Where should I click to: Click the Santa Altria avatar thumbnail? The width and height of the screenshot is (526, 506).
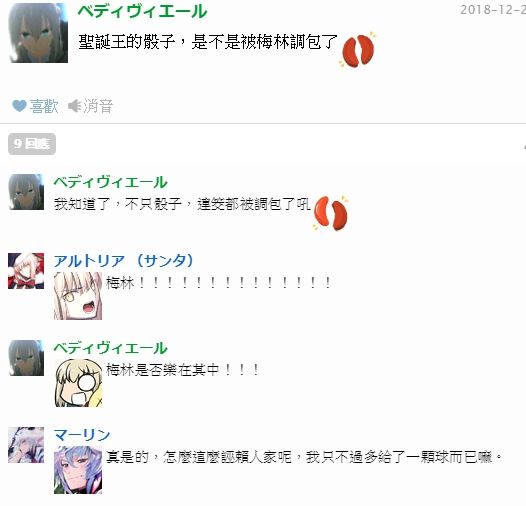click(x=26, y=271)
